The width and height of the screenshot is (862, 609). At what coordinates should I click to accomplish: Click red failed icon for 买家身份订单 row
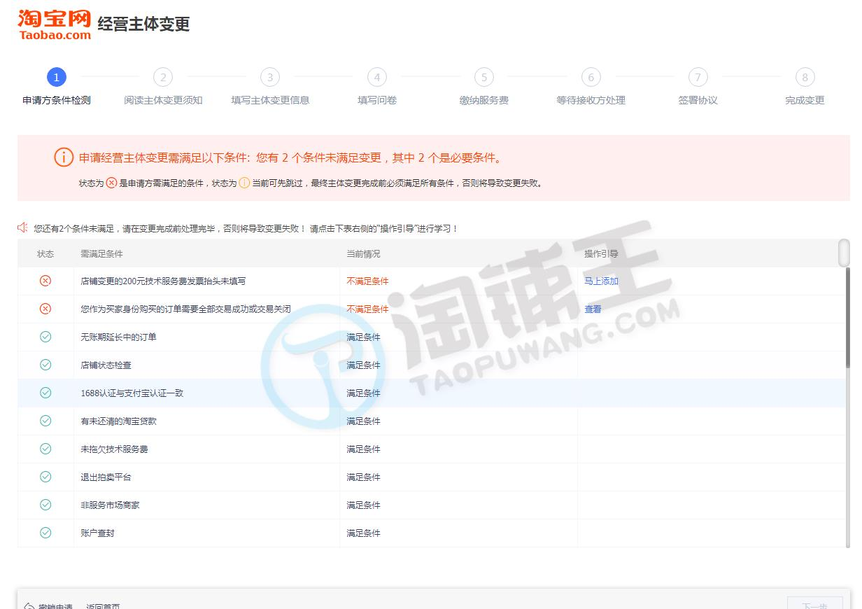[45, 309]
